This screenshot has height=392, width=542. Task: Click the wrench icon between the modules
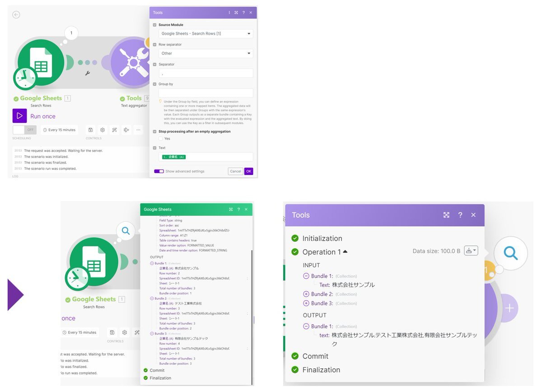point(87,73)
